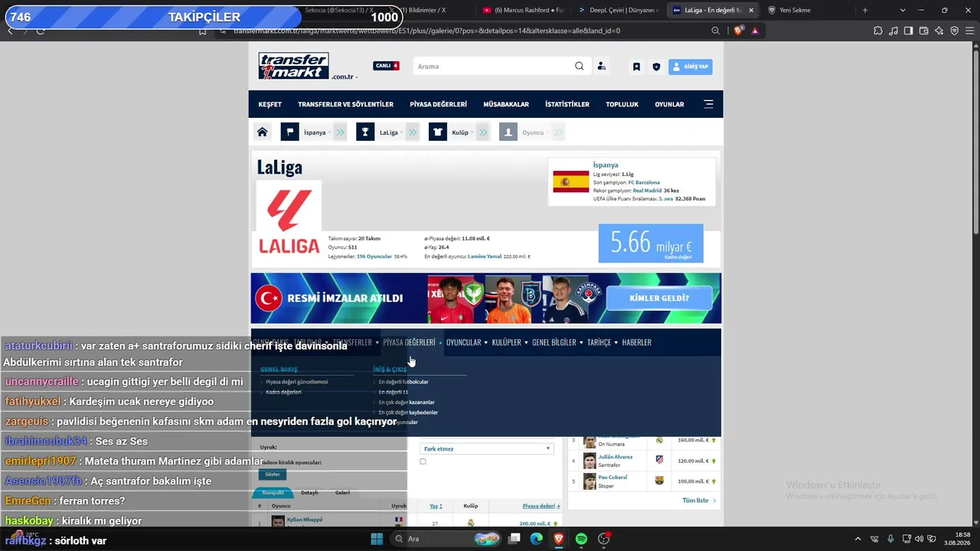Go to home via breadcrumb house icon
The image size is (980, 551).
pyautogui.click(x=262, y=132)
